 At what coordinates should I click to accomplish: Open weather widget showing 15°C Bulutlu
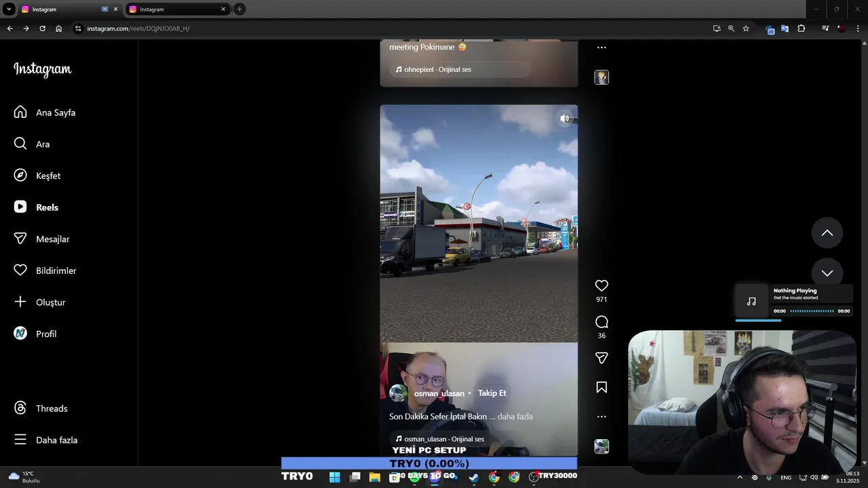point(24,477)
